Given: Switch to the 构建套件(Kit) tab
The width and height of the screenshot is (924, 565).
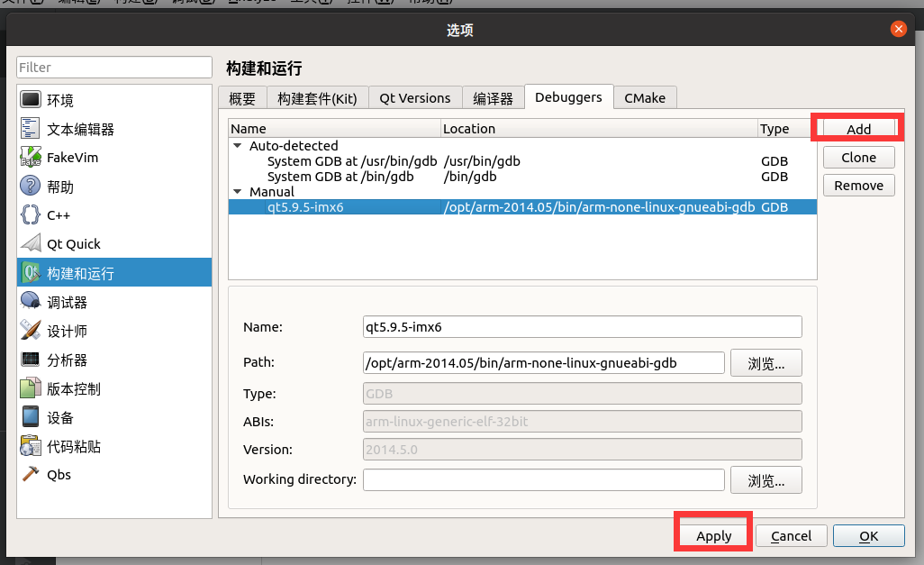Looking at the screenshot, I should coord(318,98).
